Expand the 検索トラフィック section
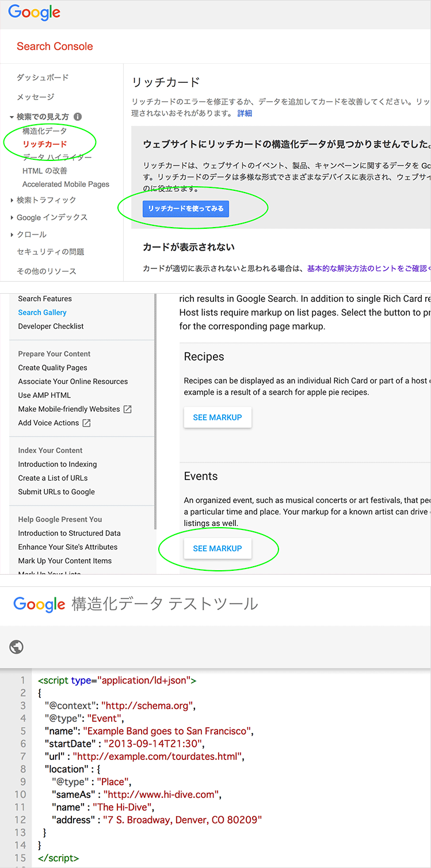 13,201
